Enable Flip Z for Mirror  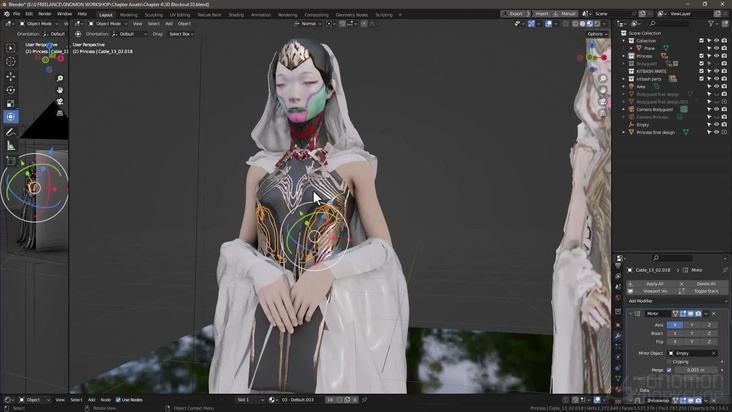click(x=709, y=342)
